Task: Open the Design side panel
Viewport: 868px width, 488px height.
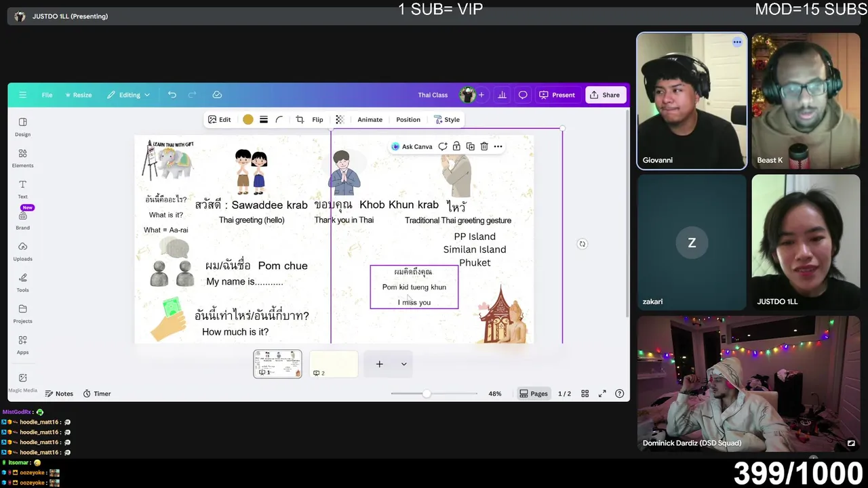Action: pyautogui.click(x=22, y=126)
